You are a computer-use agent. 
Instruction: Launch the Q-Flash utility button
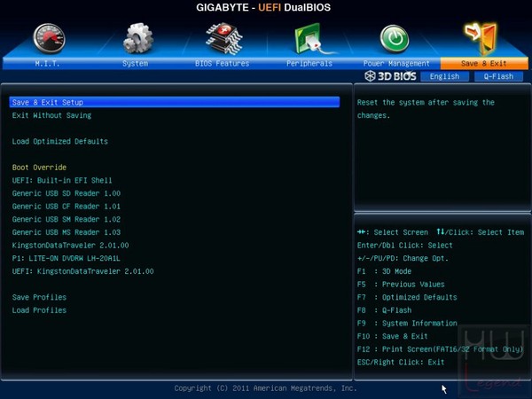point(498,76)
